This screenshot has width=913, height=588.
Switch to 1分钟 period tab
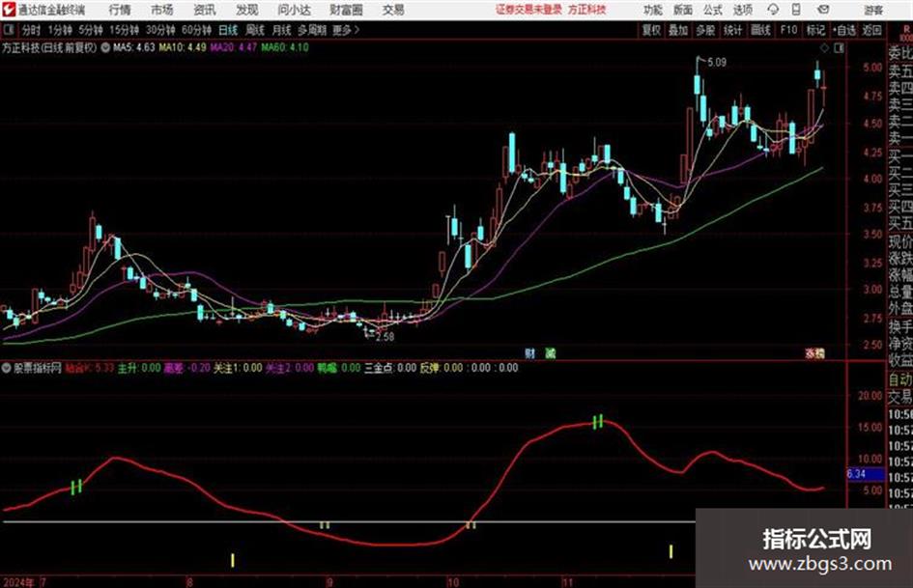60,30
